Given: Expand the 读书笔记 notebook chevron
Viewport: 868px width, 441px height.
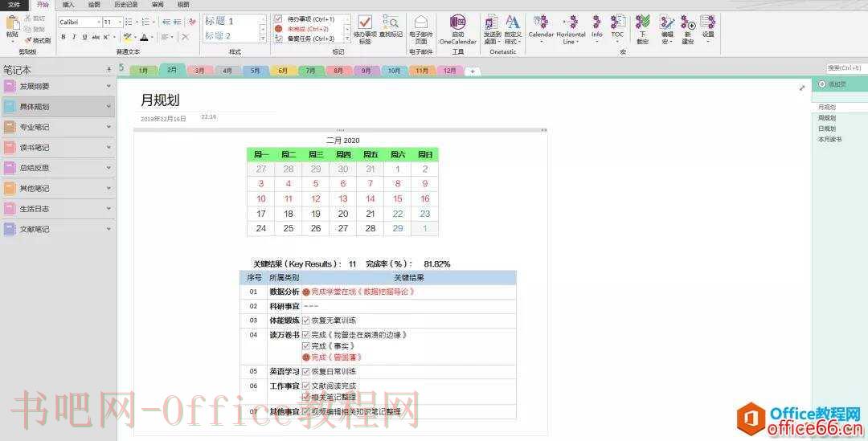Looking at the screenshot, I should pyautogui.click(x=108, y=147).
